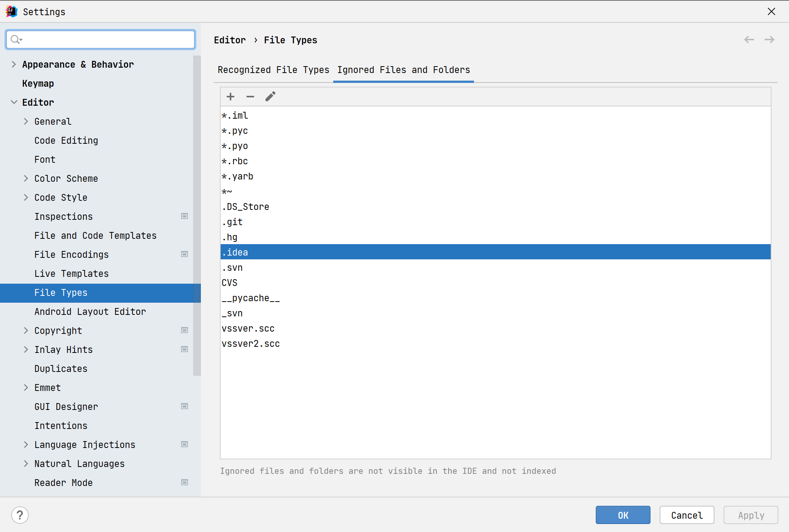
Task: Open Intentions settings
Action: tap(61, 426)
